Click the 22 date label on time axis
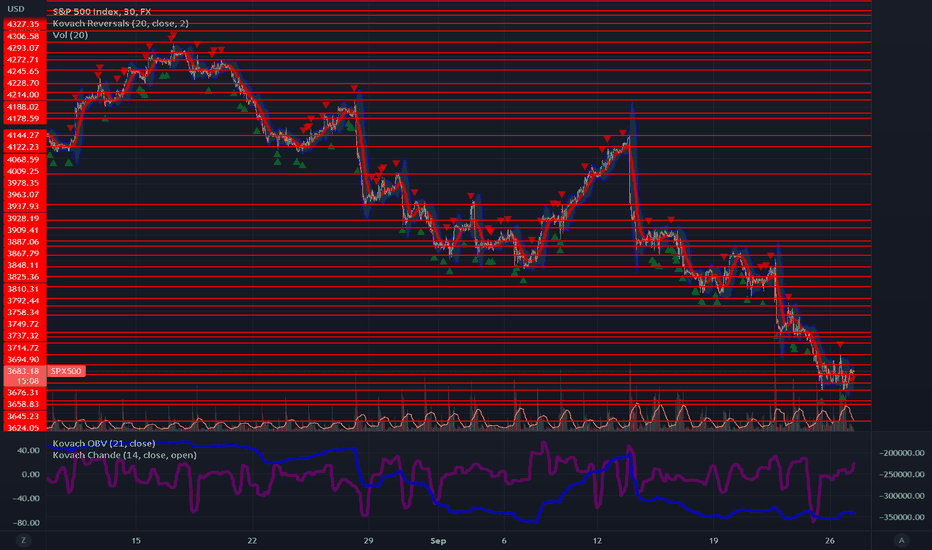932x550 pixels. (252, 540)
